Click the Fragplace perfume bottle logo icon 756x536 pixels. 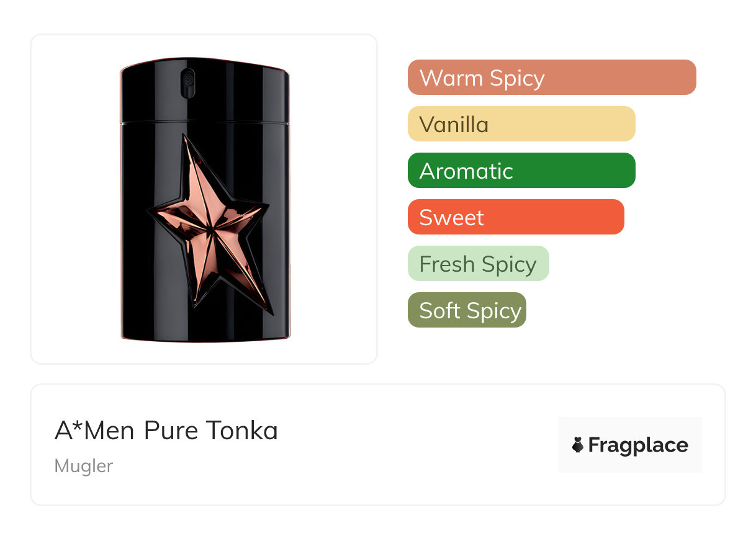tap(578, 445)
